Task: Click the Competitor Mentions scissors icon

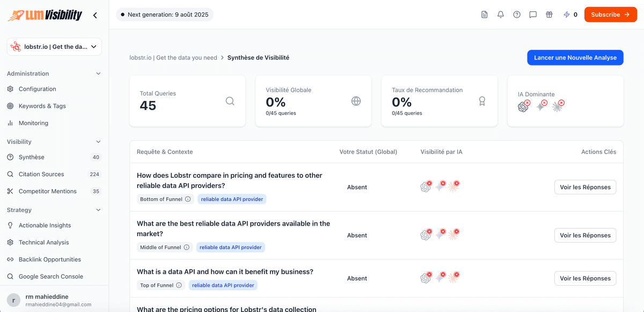Action: pyautogui.click(x=10, y=191)
